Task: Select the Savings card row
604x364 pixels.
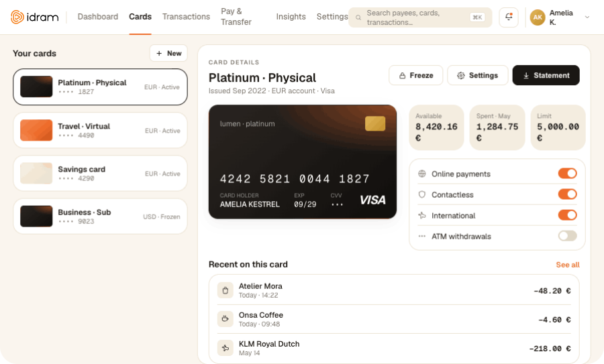Action: (100, 174)
